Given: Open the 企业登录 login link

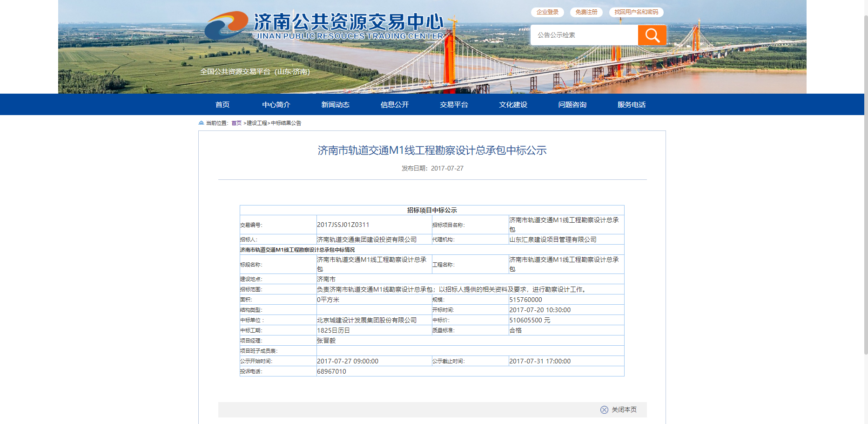Looking at the screenshot, I should point(547,12).
